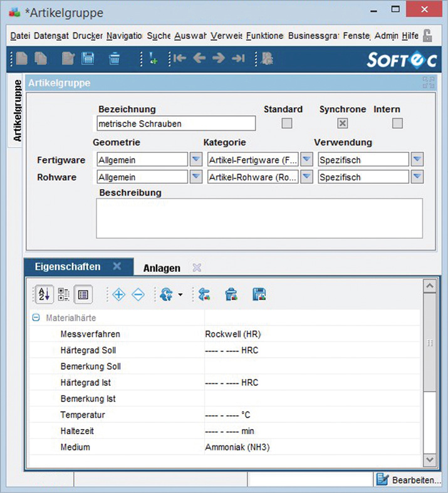
Task: Open the Datei menu
Action: coord(20,36)
